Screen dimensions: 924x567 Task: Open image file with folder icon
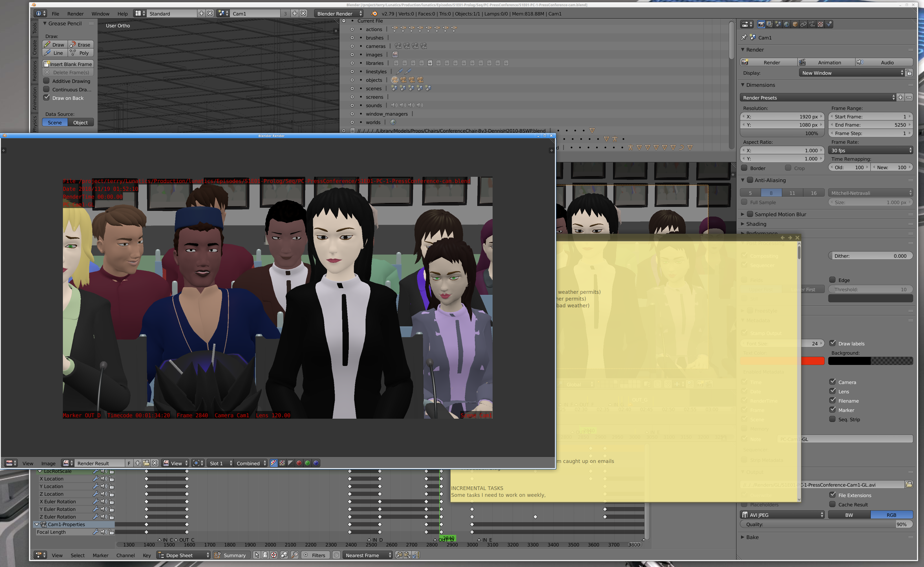coord(146,463)
